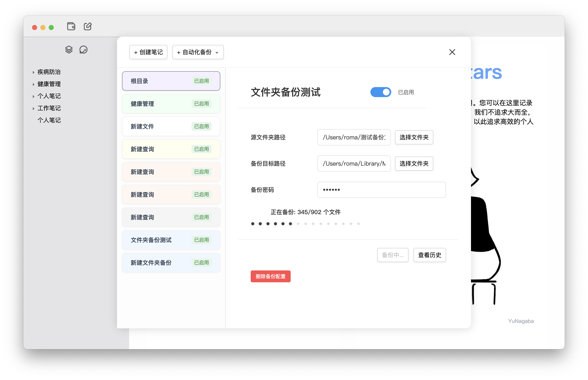This screenshot has height=380, width=588.
Task: Select the 新建文件夹备份 list item
Action: [x=171, y=262]
